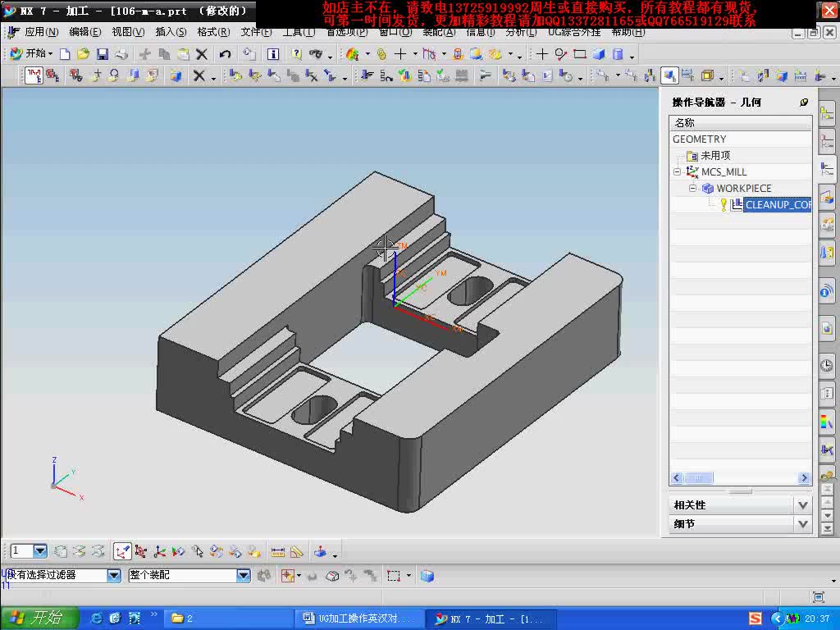Click the 名称 column header

click(741, 123)
